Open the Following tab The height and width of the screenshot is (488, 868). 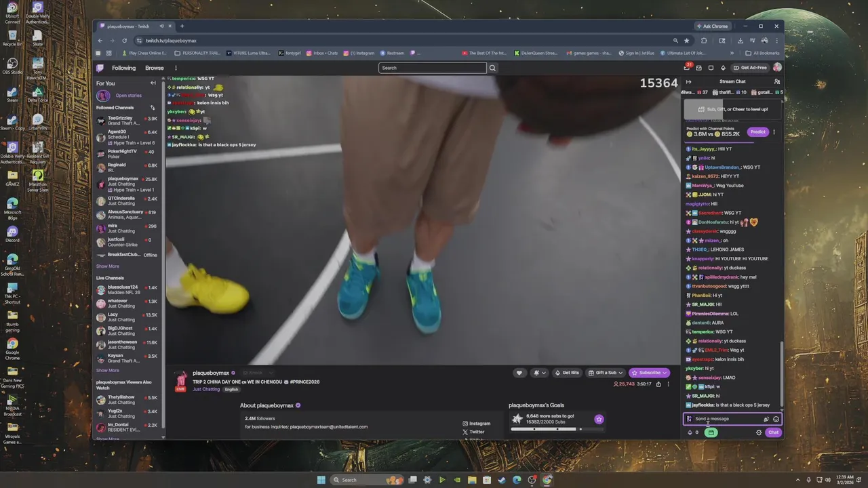coord(123,68)
